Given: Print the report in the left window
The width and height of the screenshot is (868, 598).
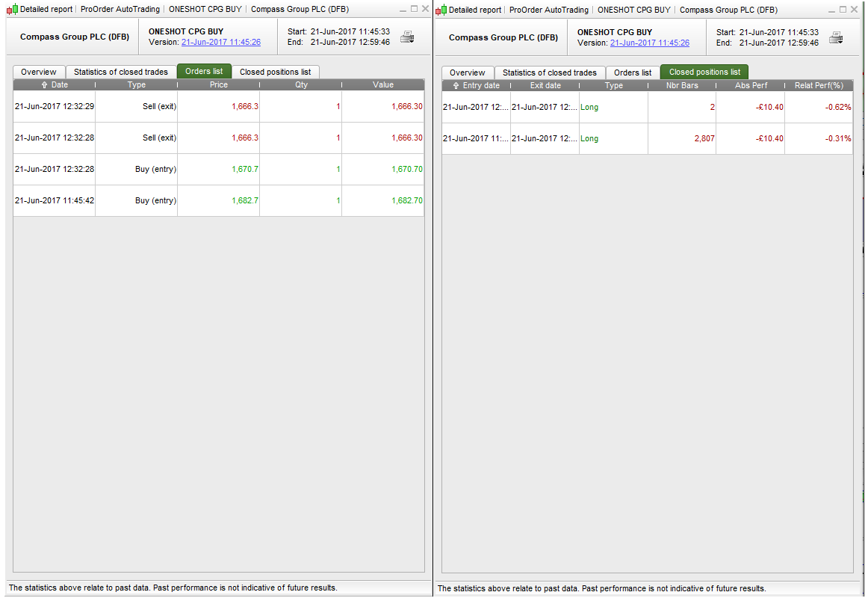Looking at the screenshot, I should 407,37.
